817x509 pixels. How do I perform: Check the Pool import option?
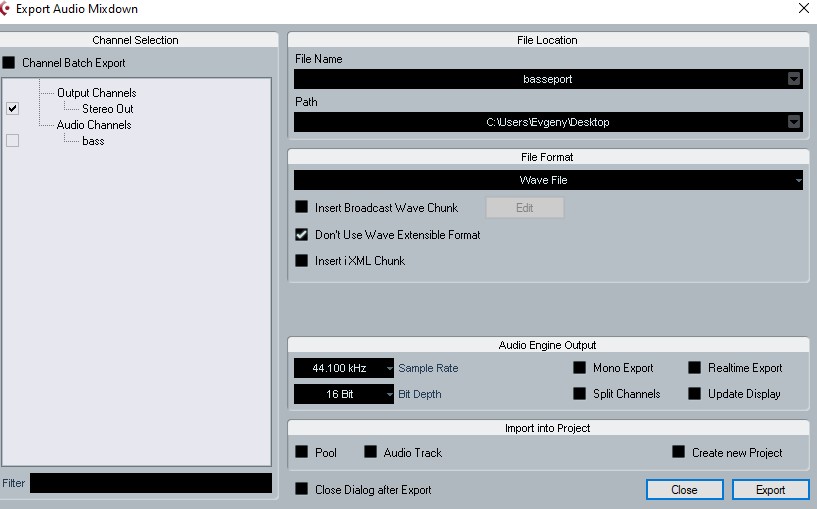pos(302,452)
